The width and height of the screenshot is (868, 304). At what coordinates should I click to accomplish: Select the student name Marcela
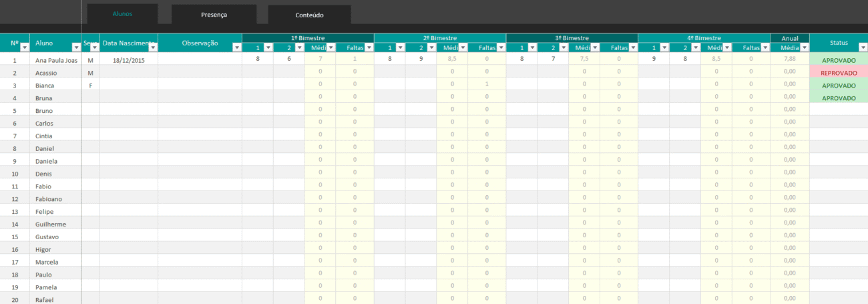(x=46, y=262)
